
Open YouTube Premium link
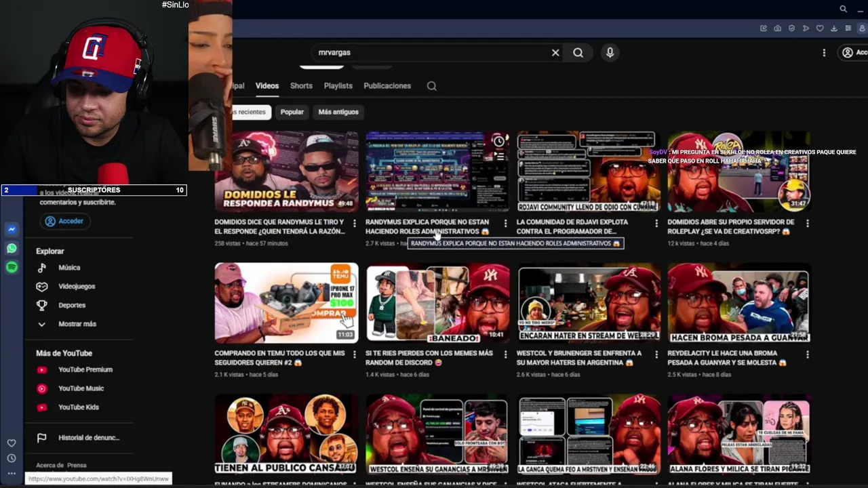[x=85, y=369]
